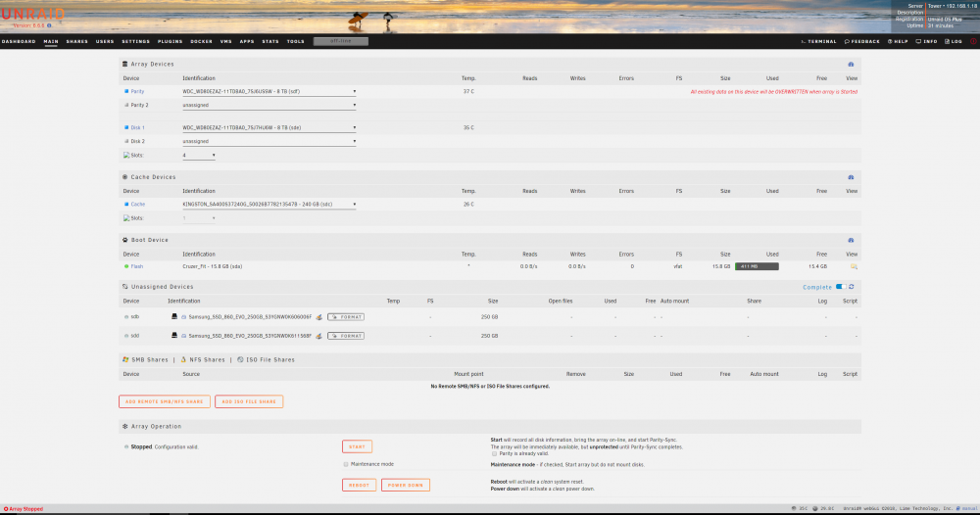This screenshot has width=980, height=515.
Task: Click the sdb device status dot
Action: pyautogui.click(x=126, y=317)
